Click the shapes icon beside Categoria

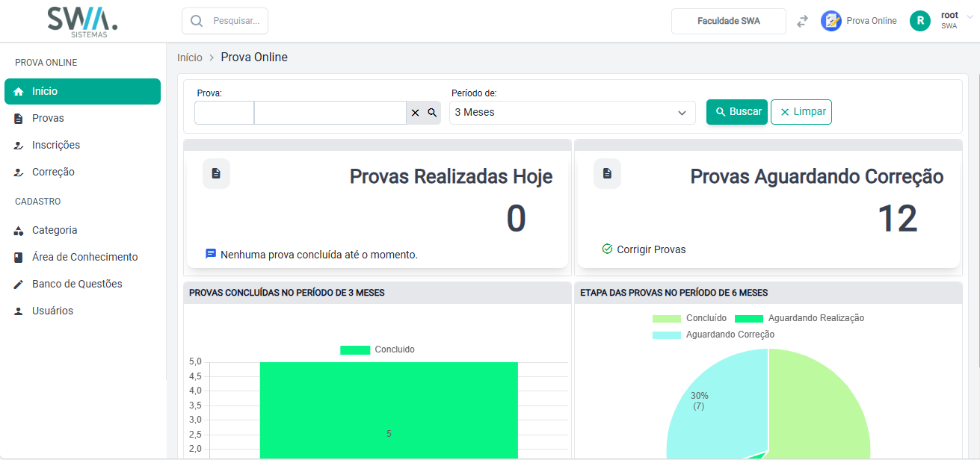[19, 231]
